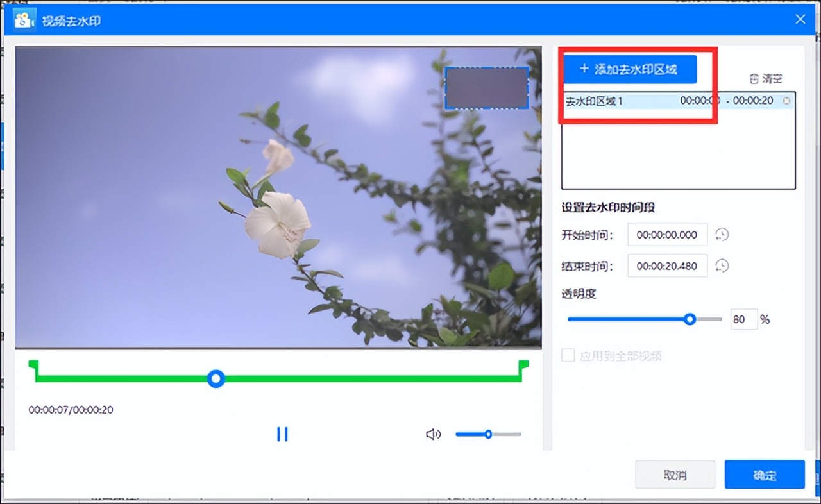Close the 视频去水印 dialog window
Viewport: 821px width, 504px height.
tap(800, 19)
